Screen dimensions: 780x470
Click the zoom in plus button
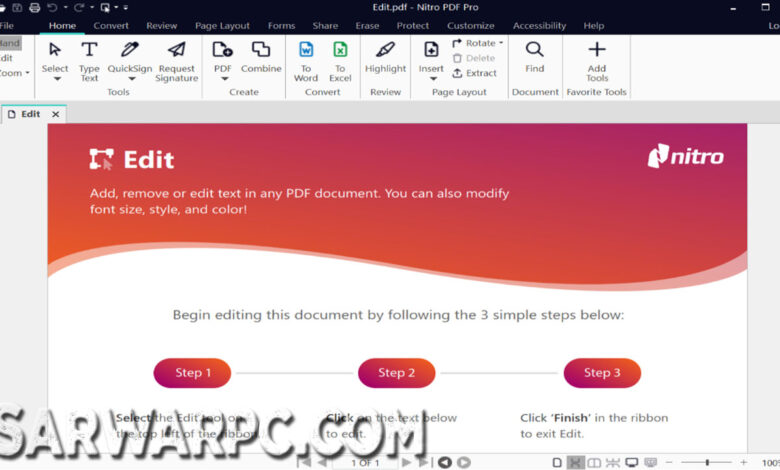click(x=744, y=463)
